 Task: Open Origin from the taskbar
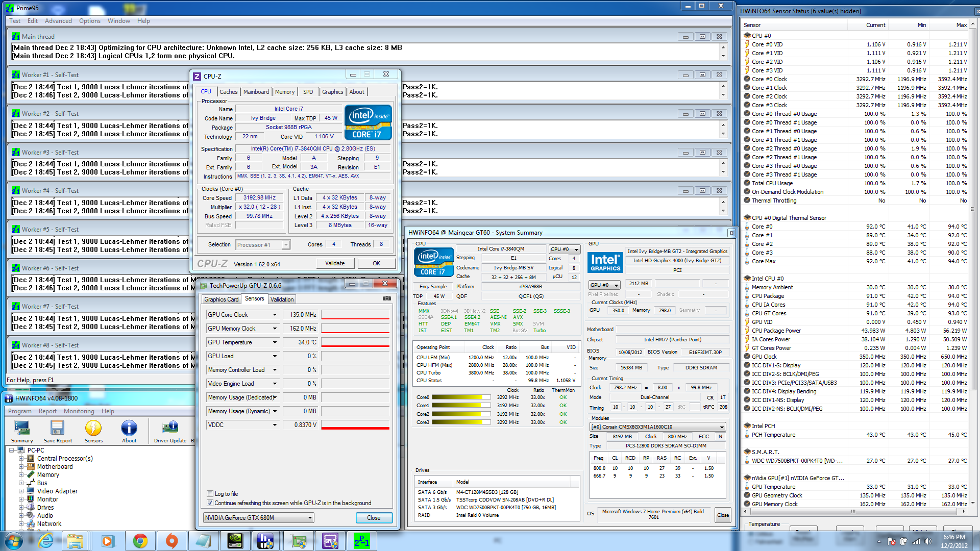click(x=171, y=541)
